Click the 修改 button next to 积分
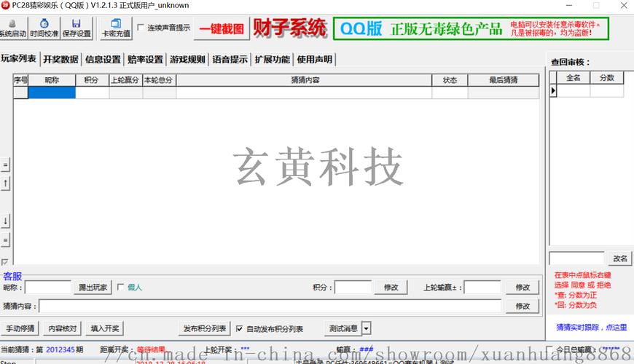634x364 pixels. [x=391, y=288]
